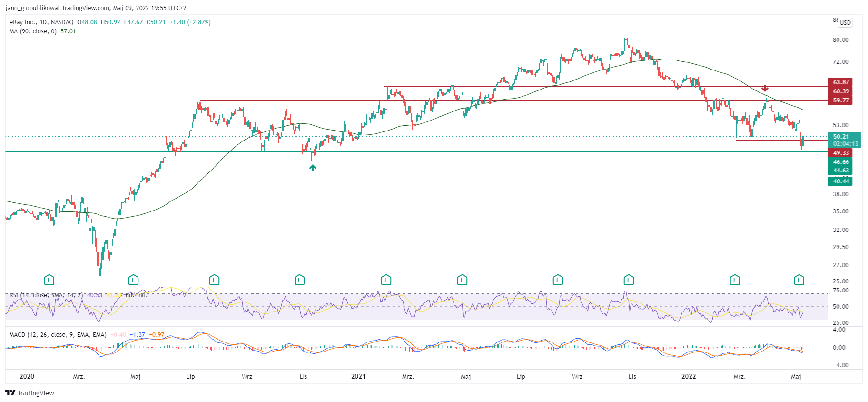
Task: Select the red down arrow near 60.39
Action: point(765,89)
